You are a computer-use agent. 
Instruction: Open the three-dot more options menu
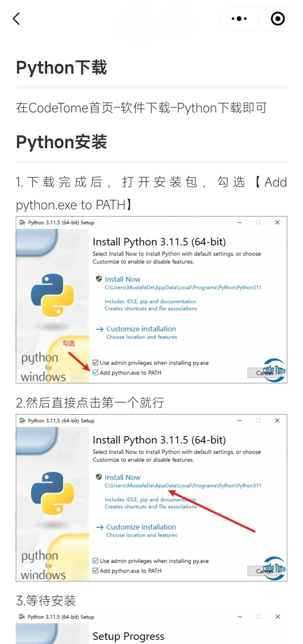pyautogui.click(x=239, y=19)
